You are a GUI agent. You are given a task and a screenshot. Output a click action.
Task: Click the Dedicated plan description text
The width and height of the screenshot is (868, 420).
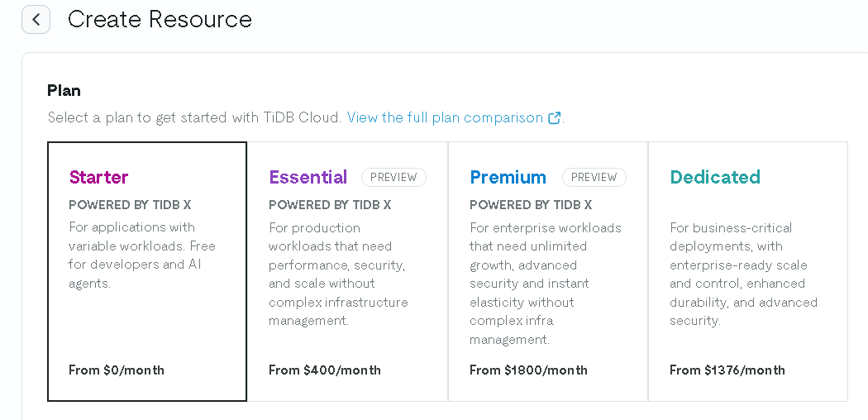(743, 274)
